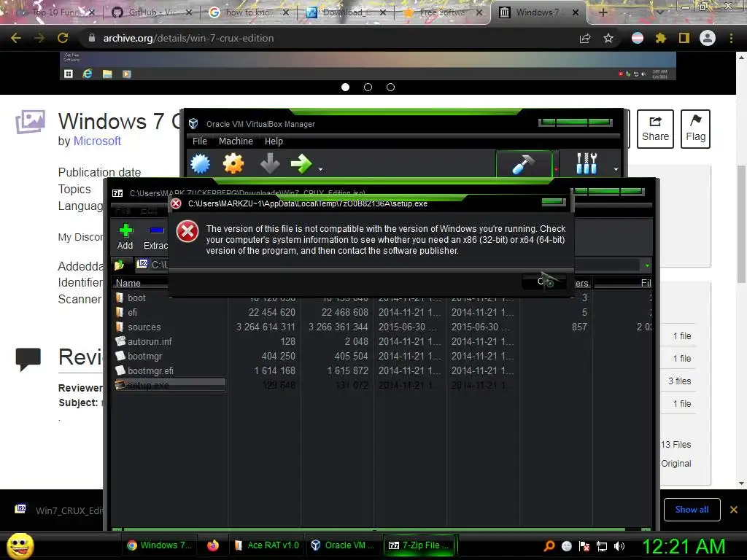
Task: Open VirtualBox Global Tools icon
Action: point(587,164)
